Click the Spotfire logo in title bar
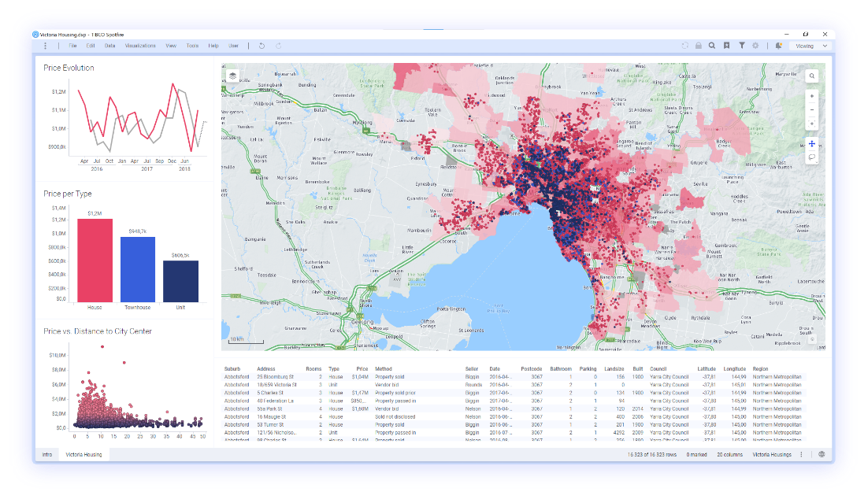This screenshot has height=499, width=868. coord(36,35)
